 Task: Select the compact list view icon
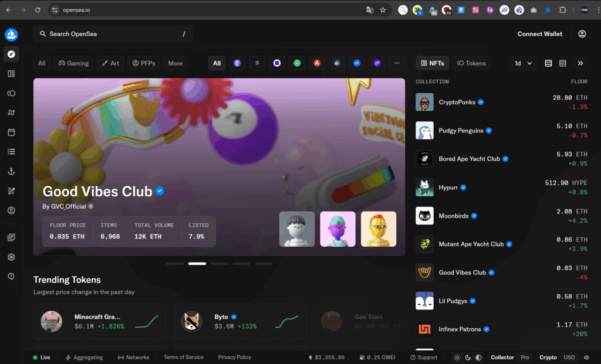pyautogui.click(x=562, y=63)
